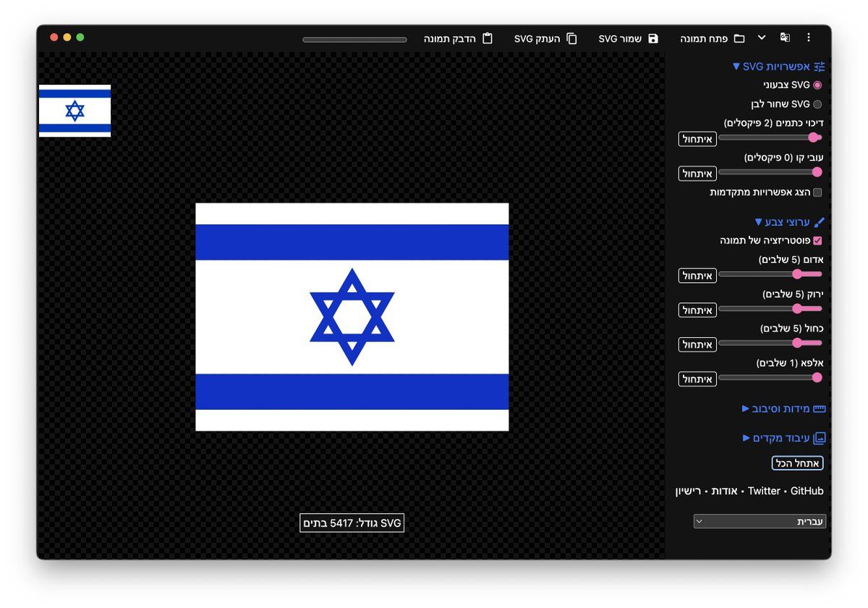Screen dimensions: 868x608
Task: Expand the 'מידות וסיבוב' section
Action: click(x=784, y=409)
